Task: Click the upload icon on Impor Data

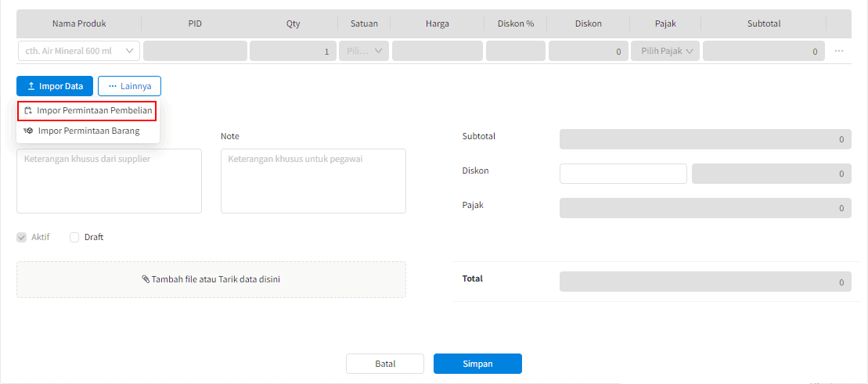Action: point(31,86)
